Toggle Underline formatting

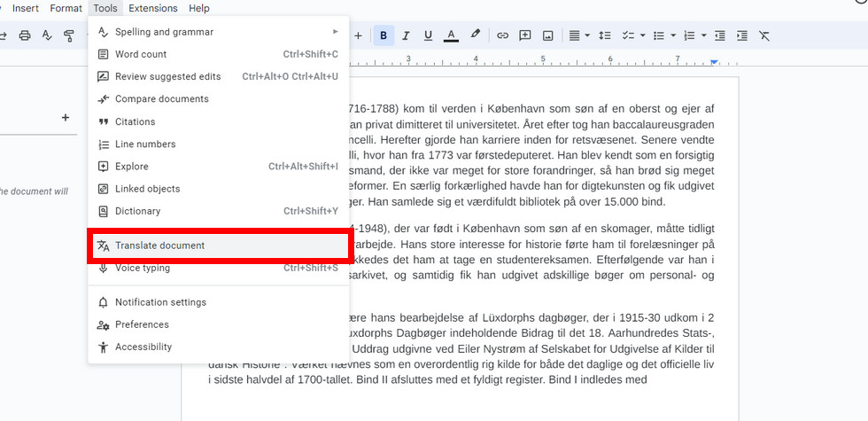(x=428, y=36)
